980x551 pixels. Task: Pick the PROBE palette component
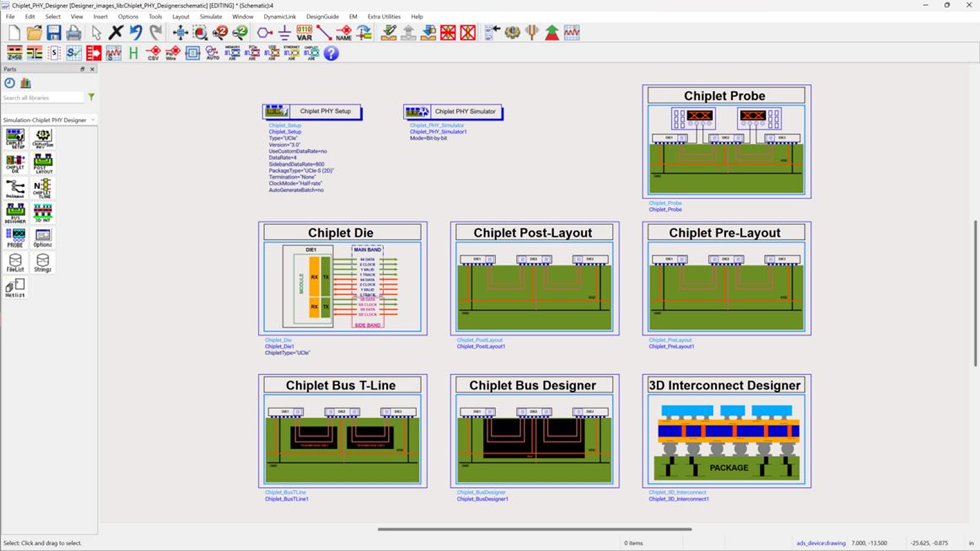[15, 238]
